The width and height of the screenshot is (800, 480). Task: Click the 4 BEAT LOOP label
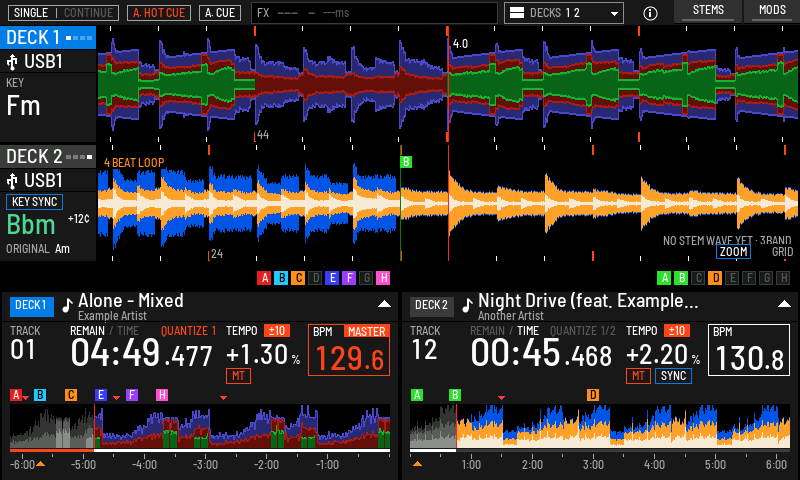tap(134, 163)
